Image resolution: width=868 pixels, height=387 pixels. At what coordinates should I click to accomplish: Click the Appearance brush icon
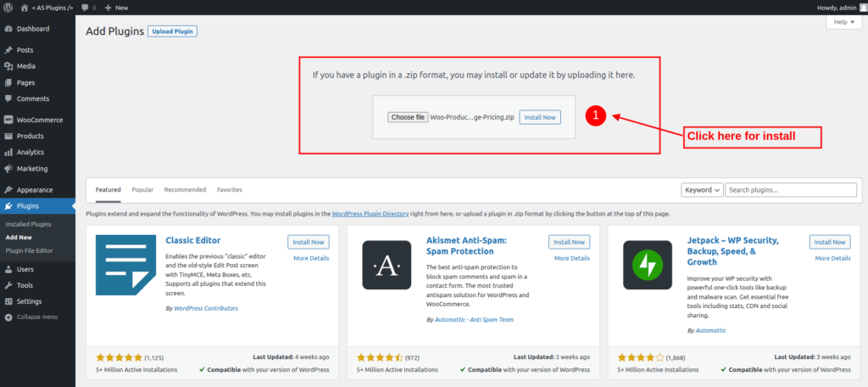click(x=8, y=189)
